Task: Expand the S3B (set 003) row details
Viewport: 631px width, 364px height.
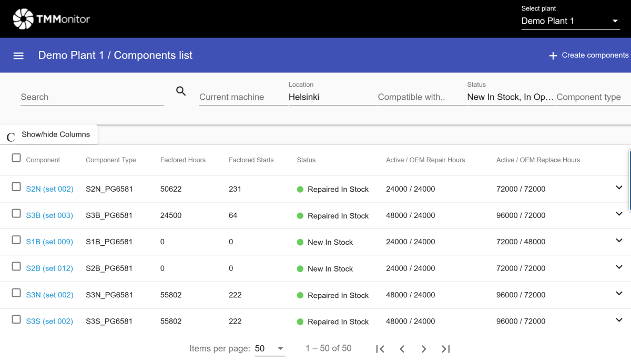Action: tap(619, 214)
